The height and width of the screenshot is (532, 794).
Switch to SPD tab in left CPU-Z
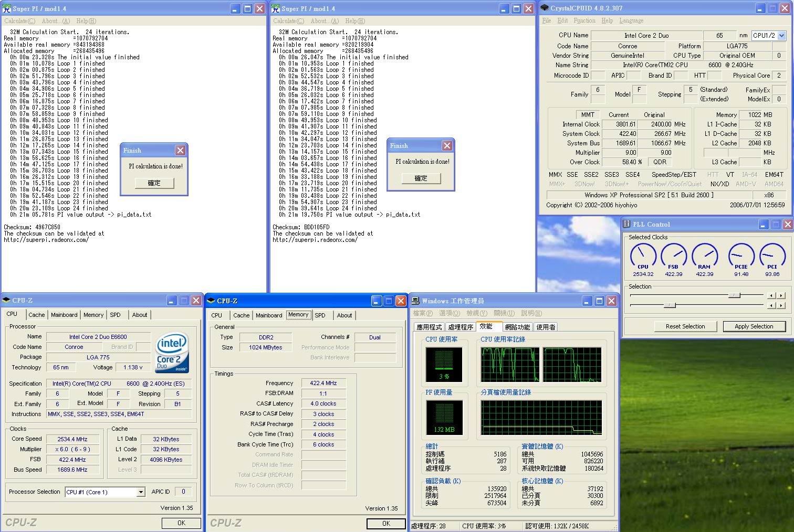[x=115, y=315]
